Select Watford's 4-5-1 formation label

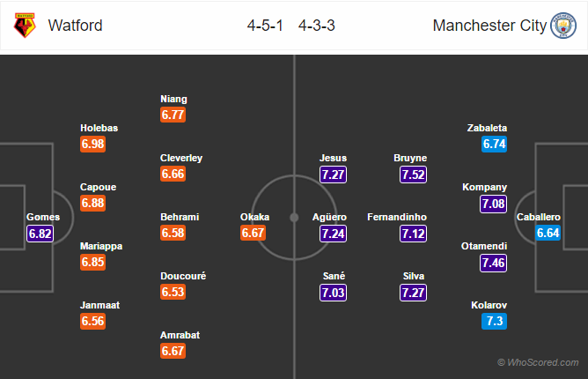click(263, 26)
